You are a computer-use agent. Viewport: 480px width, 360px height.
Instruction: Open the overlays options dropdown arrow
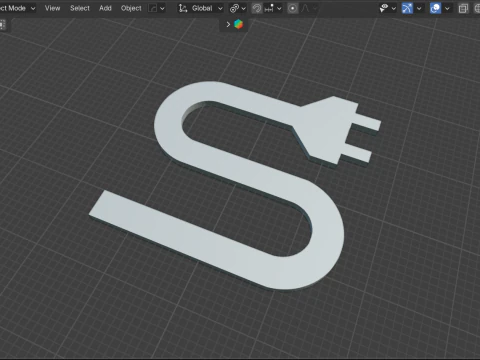(x=447, y=8)
